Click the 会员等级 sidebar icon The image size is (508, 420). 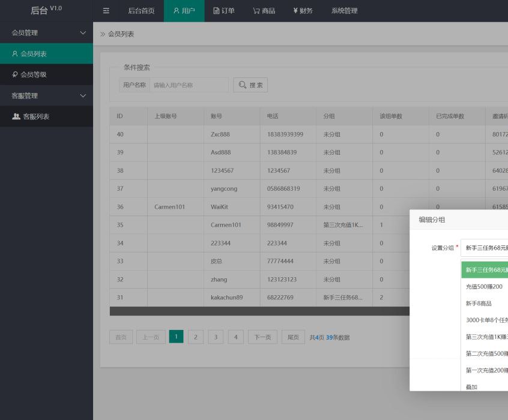pos(15,74)
